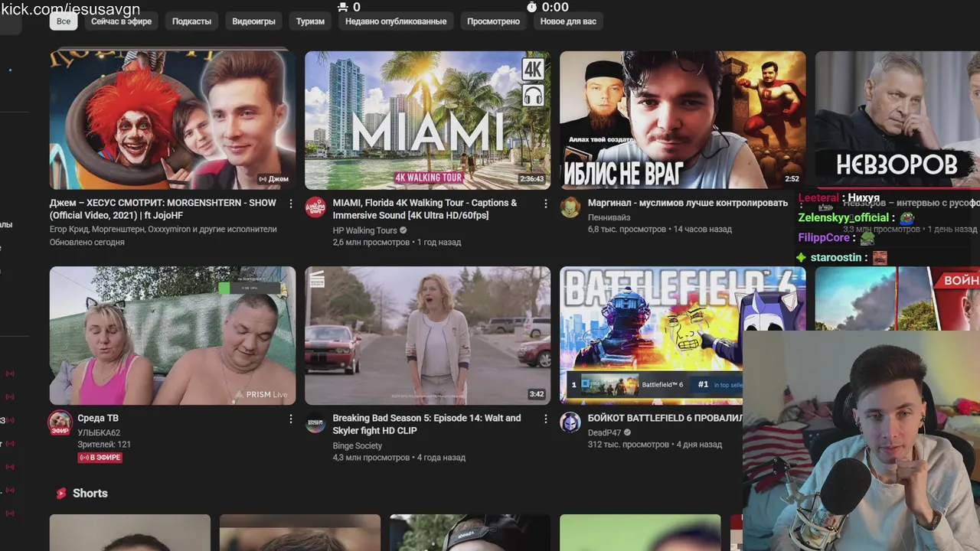Open more options for the MIAMI video
Screen dimensions: 980x551
pyautogui.click(x=545, y=204)
